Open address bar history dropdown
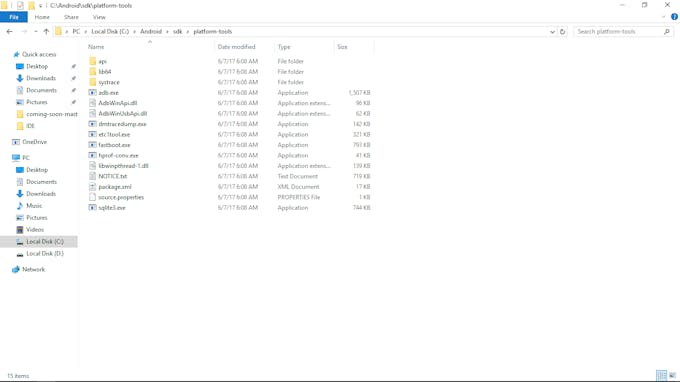This screenshot has height=382, width=680. point(552,32)
